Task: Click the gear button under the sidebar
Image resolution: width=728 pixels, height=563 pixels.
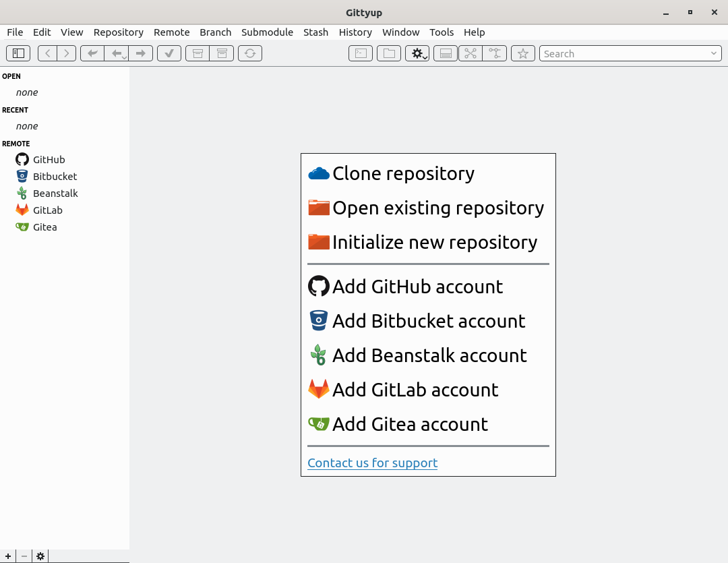Action: pos(40,556)
